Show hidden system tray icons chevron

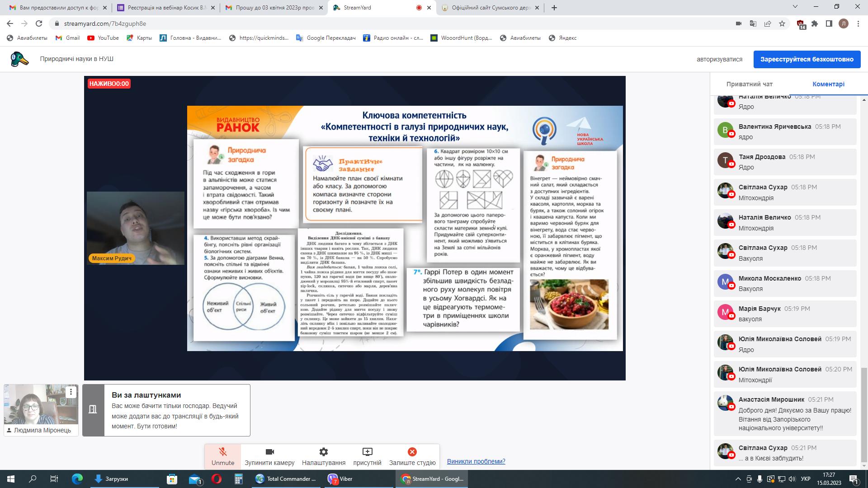tap(738, 479)
